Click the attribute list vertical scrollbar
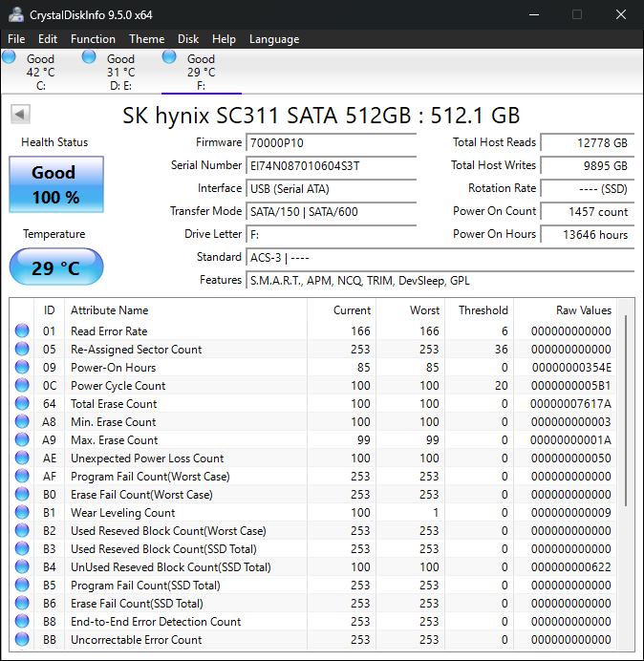This screenshot has height=661, width=644. coord(626,411)
